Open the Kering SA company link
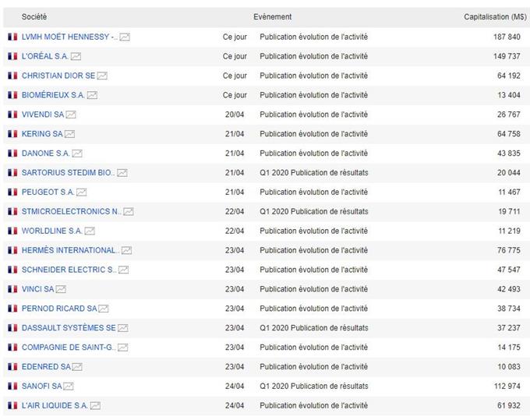This screenshot has height=420, width=530. pos(42,134)
